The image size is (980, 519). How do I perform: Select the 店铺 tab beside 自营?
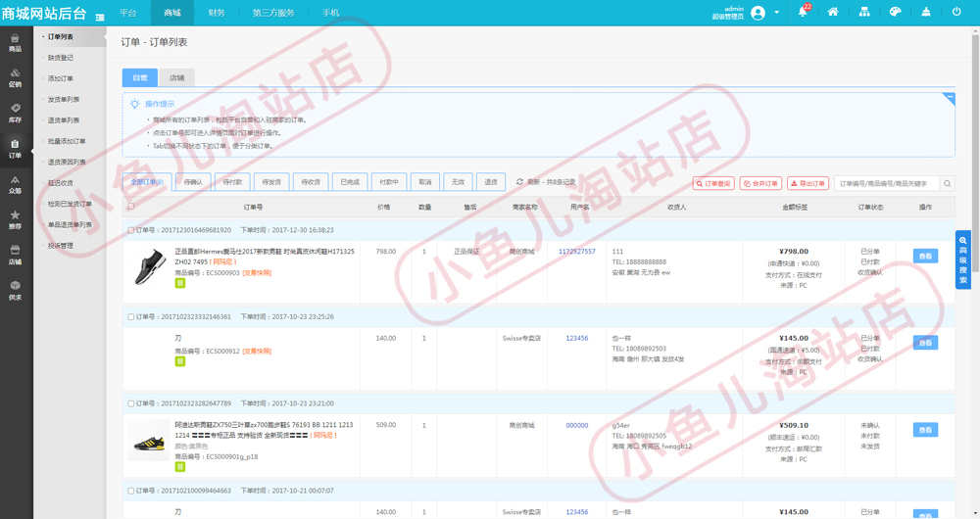coord(176,77)
